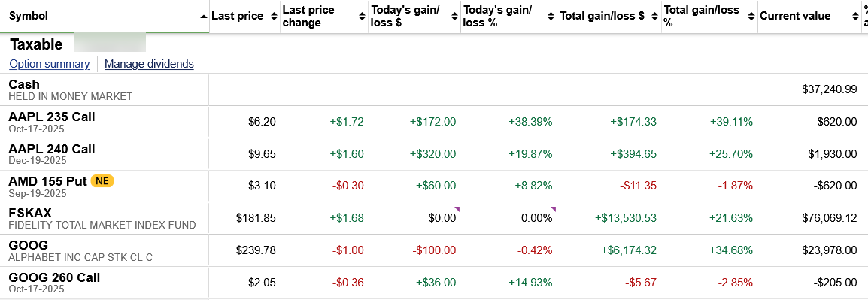Image resolution: width=868 pixels, height=300 pixels.
Task: Click purple flag on FSKAX today's gain $
Action: coord(457,209)
